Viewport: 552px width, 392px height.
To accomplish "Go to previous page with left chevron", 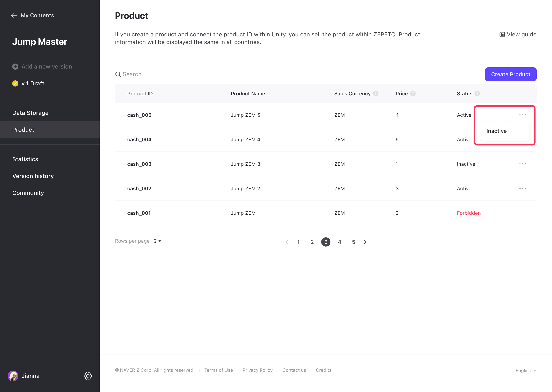I will [287, 242].
